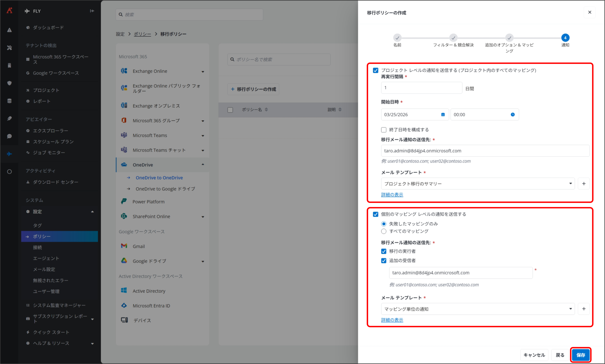Click the Gmail icon in Google workspace list
This screenshot has height=364, width=605.
124,246
